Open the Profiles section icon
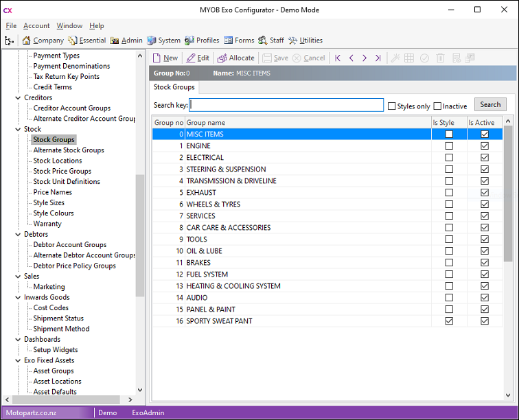The width and height of the screenshot is (519, 420). 189,40
